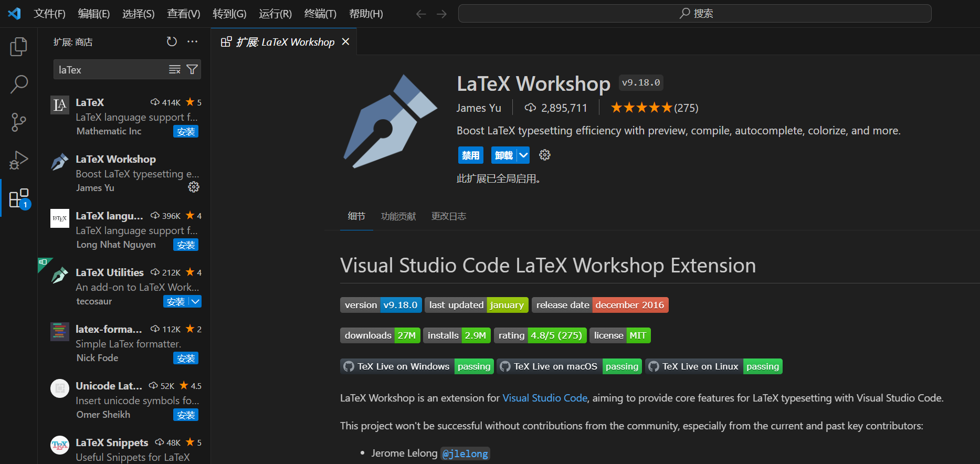Expand install dropdown arrow for LaTeX Utilities
The width and height of the screenshot is (980, 464).
click(x=195, y=301)
